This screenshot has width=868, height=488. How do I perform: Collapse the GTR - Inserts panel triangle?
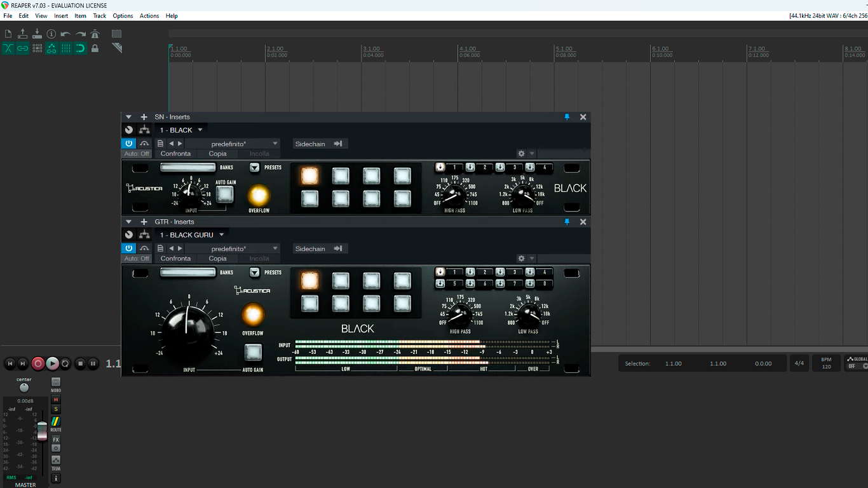[x=128, y=222]
